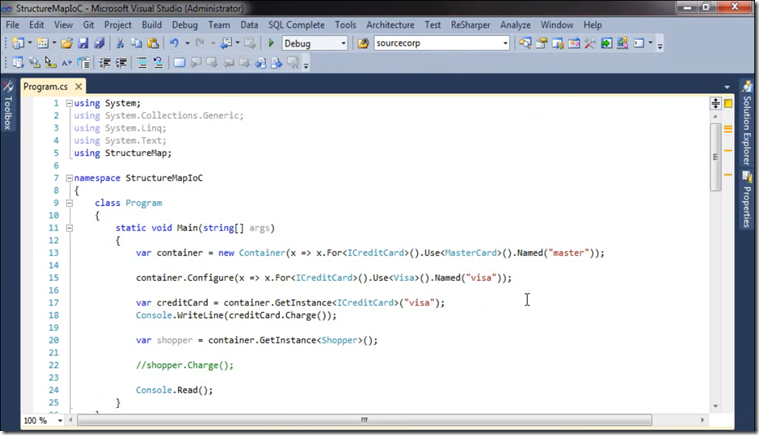Decrease line indent using the toolbar icon
This screenshot has width=759, height=435.
coord(105,62)
